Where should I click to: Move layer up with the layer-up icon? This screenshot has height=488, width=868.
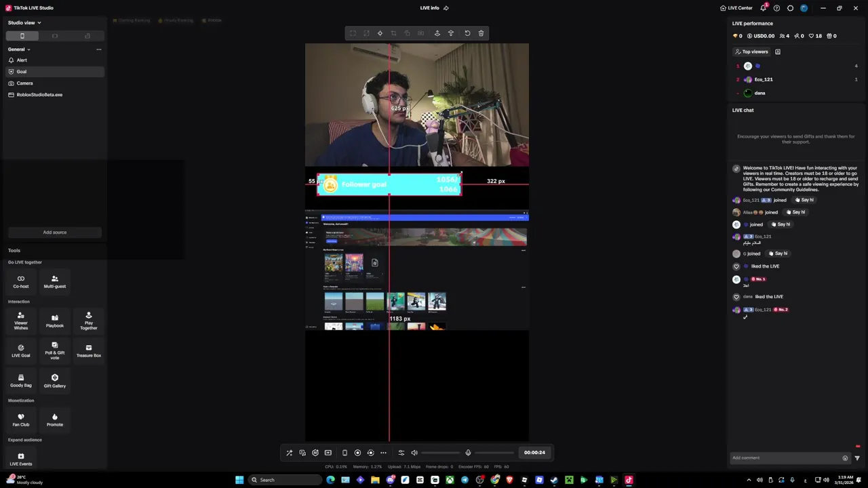tap(437, 33)
